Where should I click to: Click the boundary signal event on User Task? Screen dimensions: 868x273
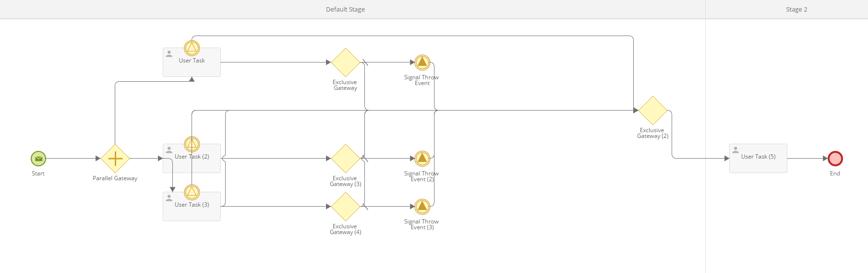point(192,48)
